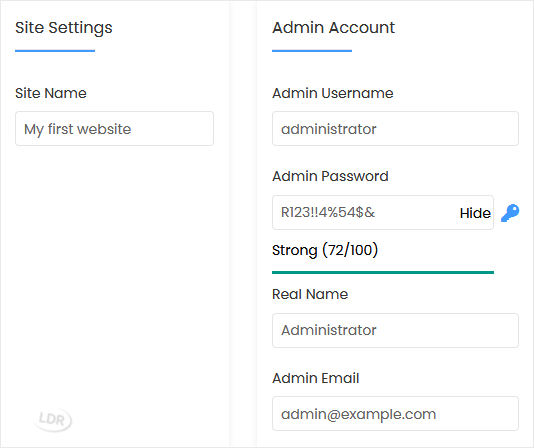Click the Site Name label
This screenshot has height=448, width=534.
tap(51, 93)
